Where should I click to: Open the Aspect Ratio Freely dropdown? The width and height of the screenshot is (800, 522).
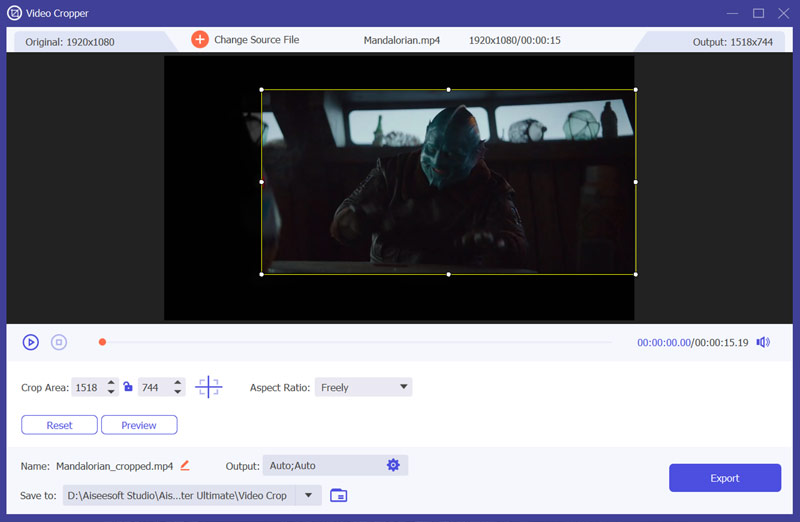(x=363, y=387)
